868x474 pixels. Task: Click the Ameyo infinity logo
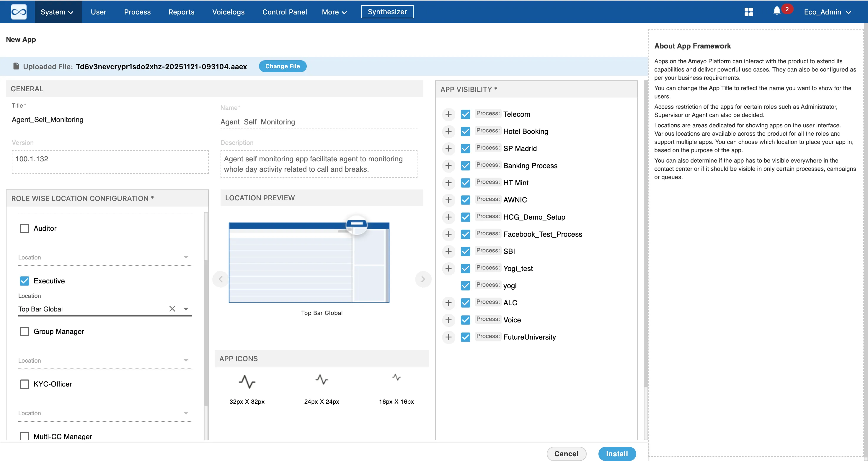(19, 12)
